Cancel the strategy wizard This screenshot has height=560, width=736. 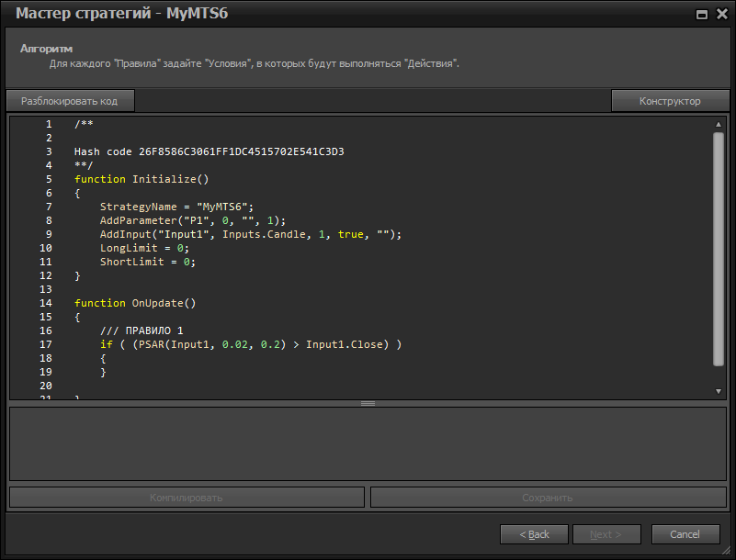click(x=685, y=534)
